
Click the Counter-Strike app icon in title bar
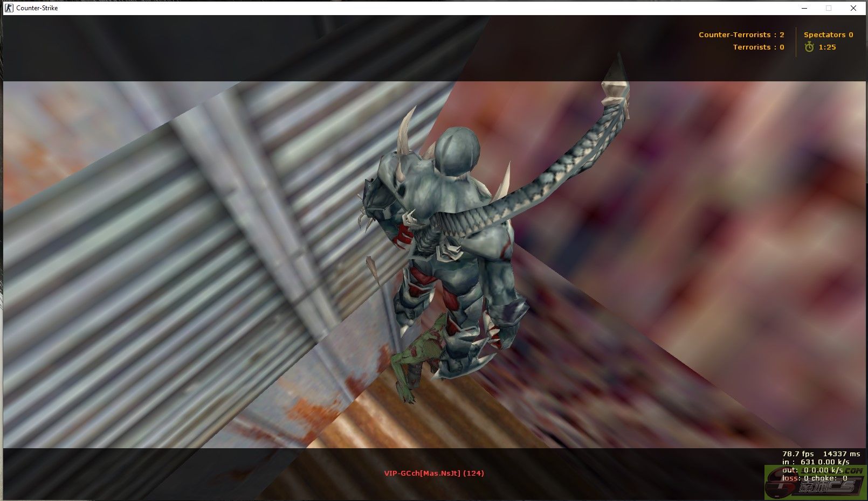9,8
